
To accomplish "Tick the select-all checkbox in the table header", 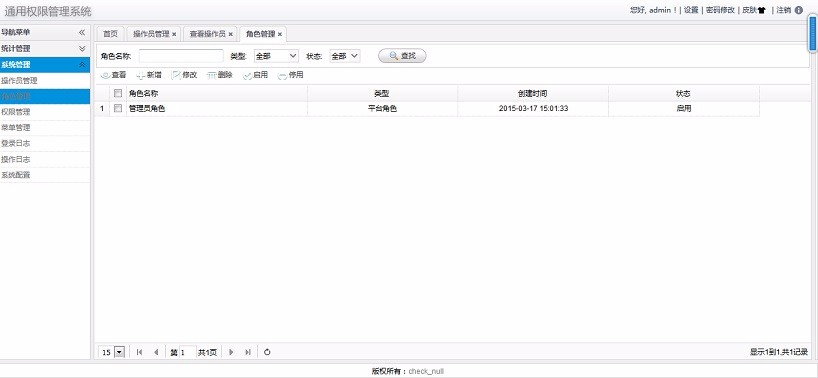I will 118,93.
